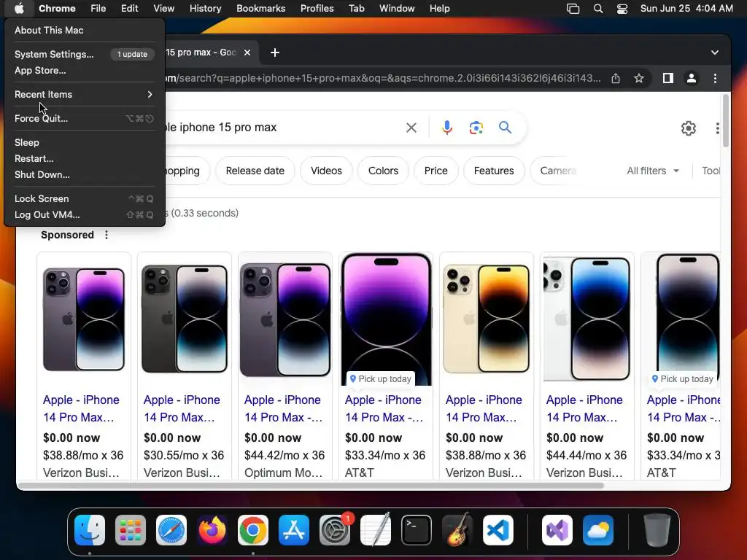Launch Firefox from the dock
This screenshot has width=747, height=560.
click(x=212, y=530)
